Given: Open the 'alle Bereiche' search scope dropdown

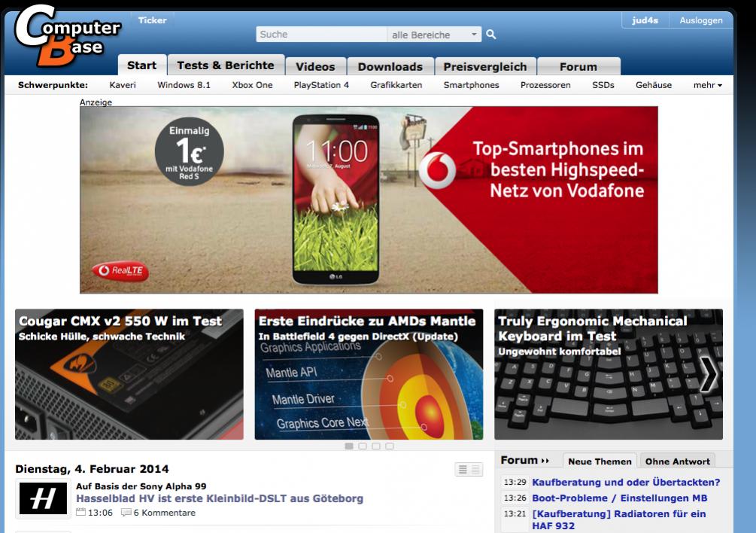Looking at the screenshot, I should coord(434,35).
